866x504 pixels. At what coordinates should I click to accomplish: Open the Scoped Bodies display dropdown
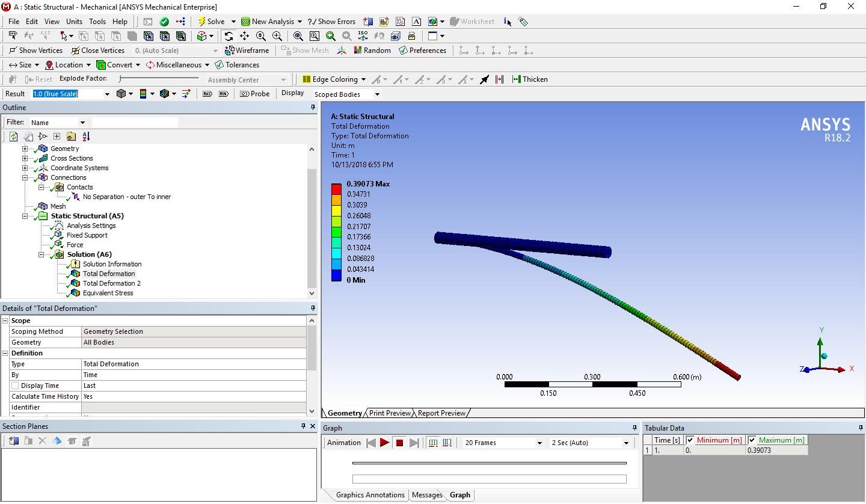coord(377,94)
